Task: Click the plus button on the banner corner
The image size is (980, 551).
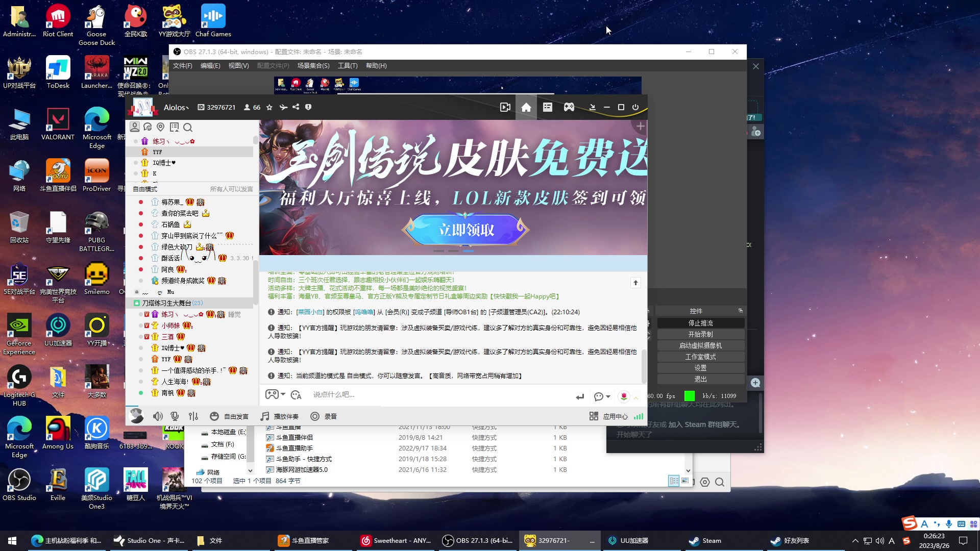Action: [640, 126]
